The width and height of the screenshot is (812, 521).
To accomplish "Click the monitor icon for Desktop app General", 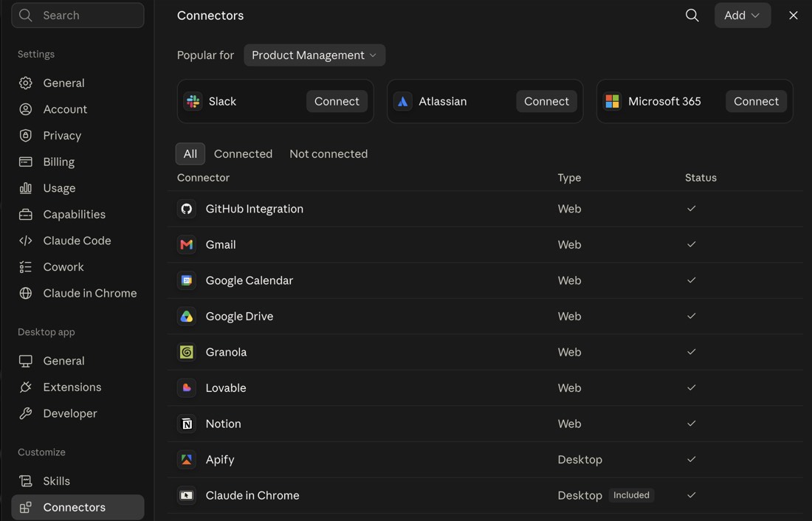I will [x=25, y=361].
